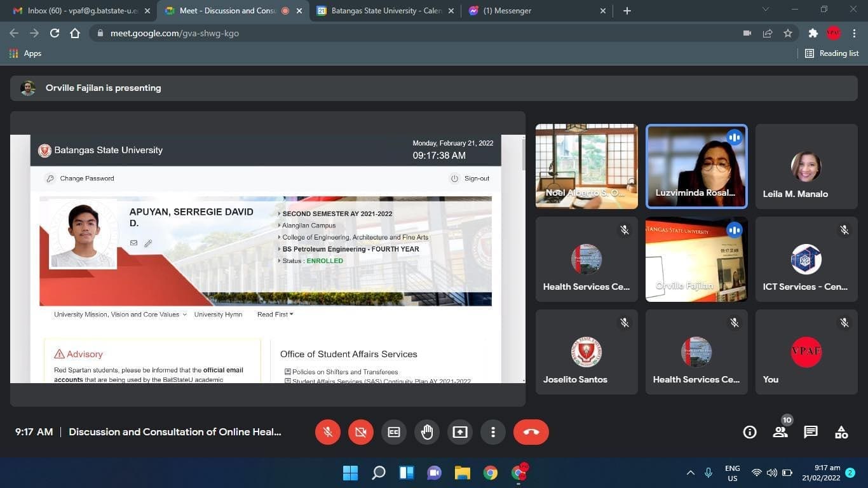The height and width of the screenshot is (488, 868).
Task: Show hidden system tray icons
Action: pyautogui.click(x=691, y=473)
